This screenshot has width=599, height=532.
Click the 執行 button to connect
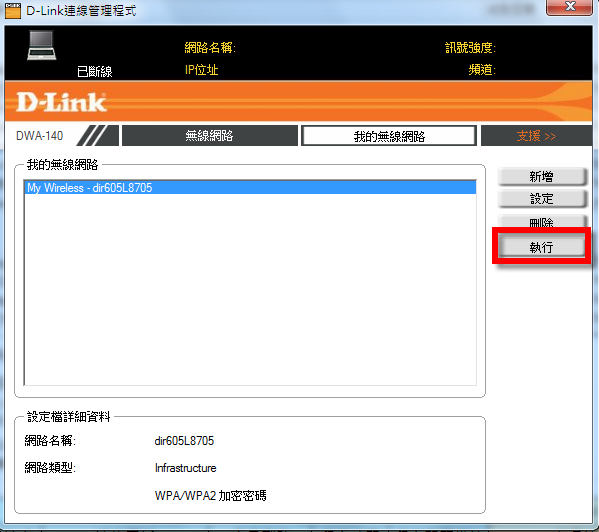pos(541,247)
